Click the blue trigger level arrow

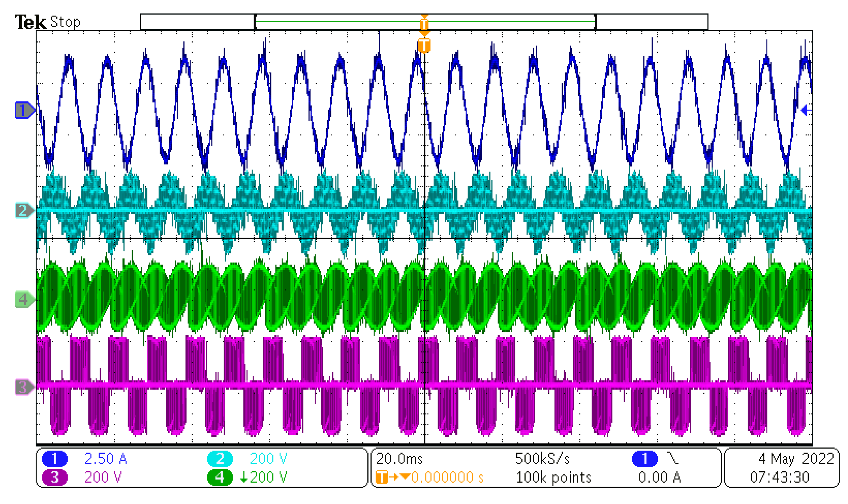[x=806, y=110]
